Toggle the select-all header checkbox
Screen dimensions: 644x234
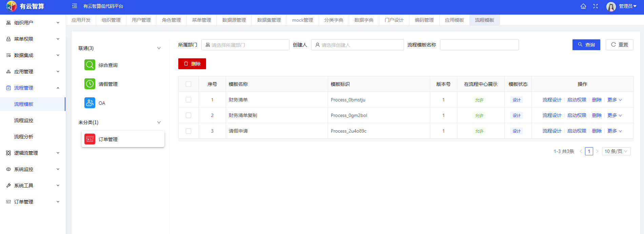[188, 84]
